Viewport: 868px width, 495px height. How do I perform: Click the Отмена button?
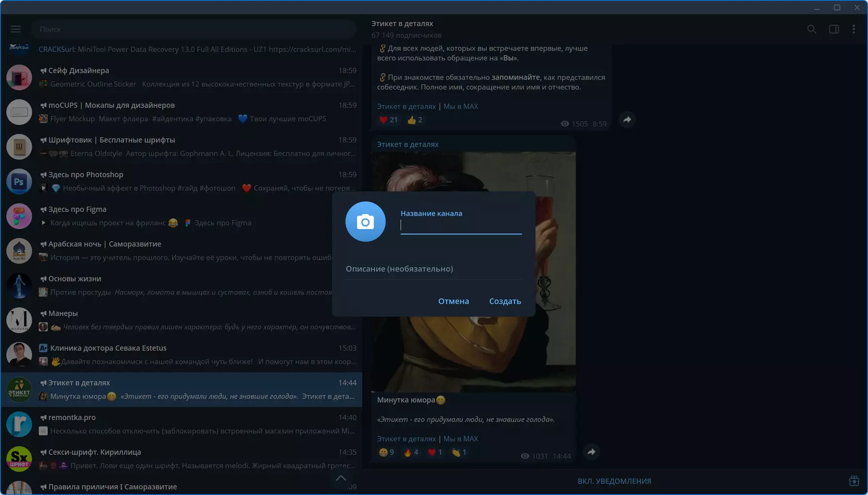pos(453,301)
